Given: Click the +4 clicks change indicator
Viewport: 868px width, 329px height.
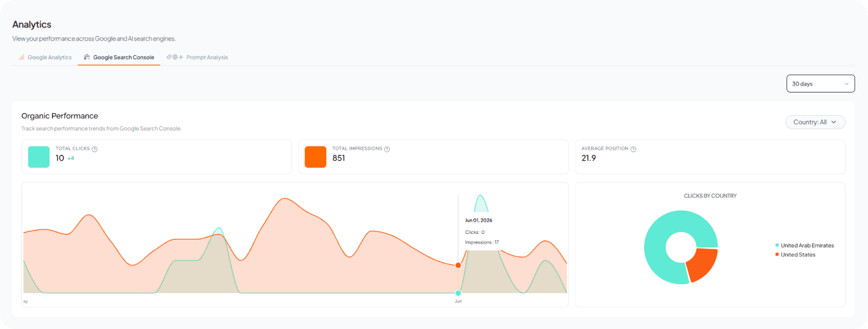Looking at the screenshot, I should [x=71, y=158].
